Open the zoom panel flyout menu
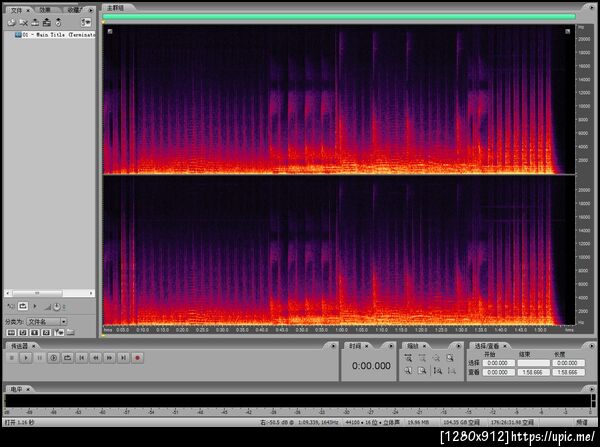 click(458, 346)
